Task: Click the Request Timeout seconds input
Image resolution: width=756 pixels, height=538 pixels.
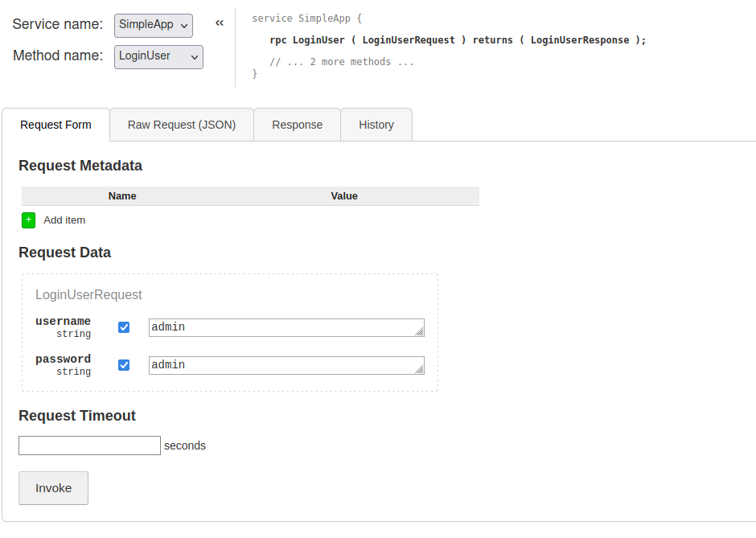Action: (89, 446)
